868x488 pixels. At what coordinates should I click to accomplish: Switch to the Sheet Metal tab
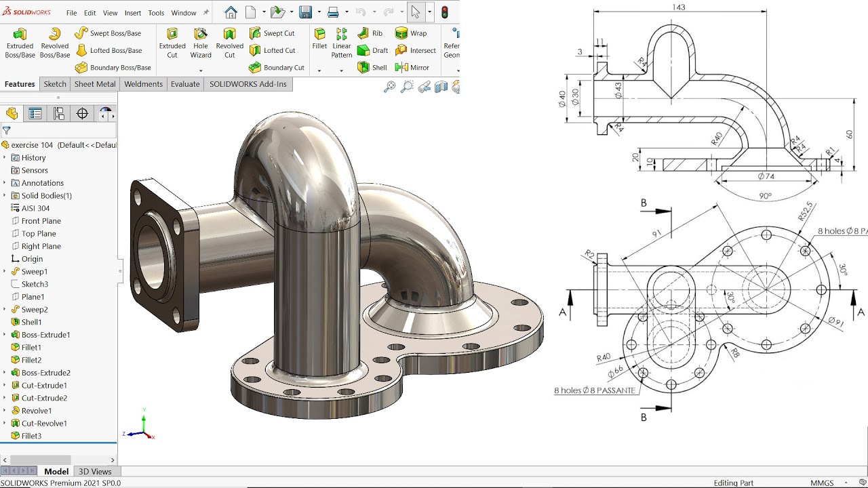pos(95,84)
